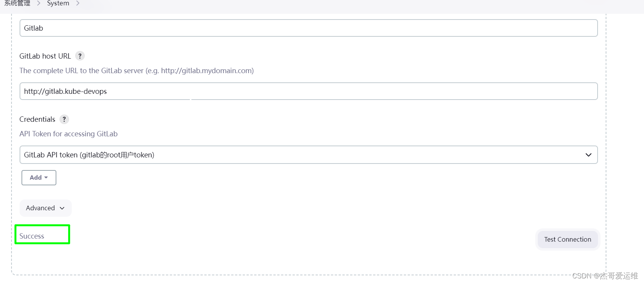
Task: Click the GitLab host URL input field
Action: [x=308, y=91]
